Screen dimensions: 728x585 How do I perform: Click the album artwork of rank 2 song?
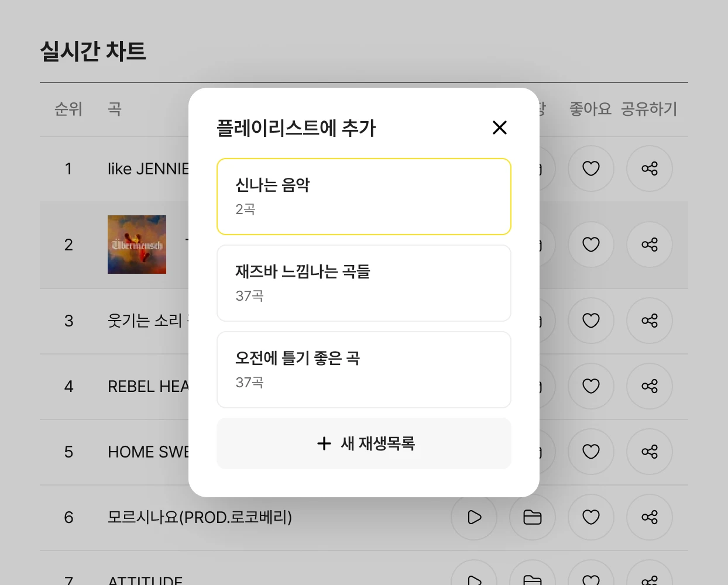tap(136, 245)
